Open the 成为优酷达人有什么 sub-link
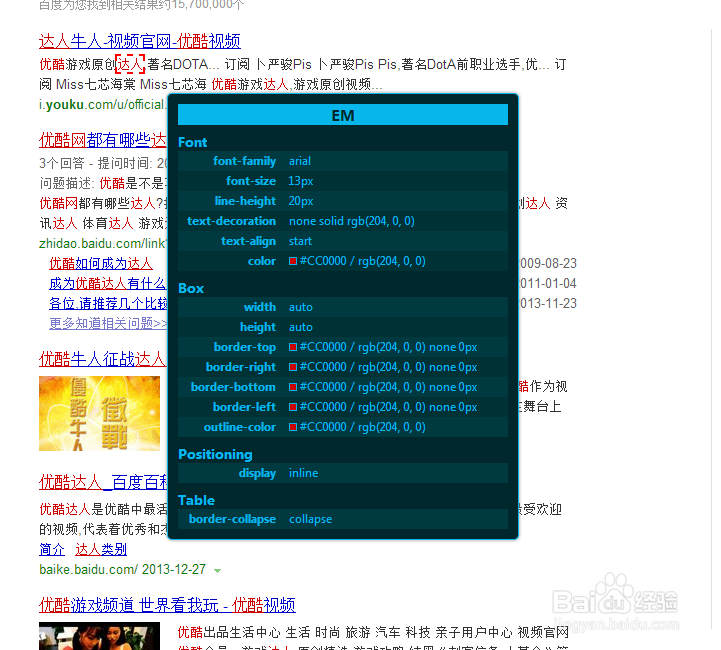Image resolution: width=721 pixels, height=650 pixels. (x=108, y=284)
